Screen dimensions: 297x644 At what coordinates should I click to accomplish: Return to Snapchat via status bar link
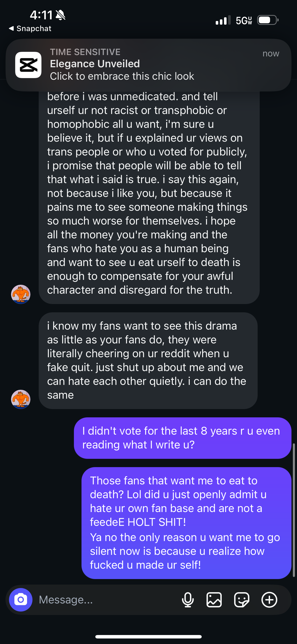click(34, 29)
